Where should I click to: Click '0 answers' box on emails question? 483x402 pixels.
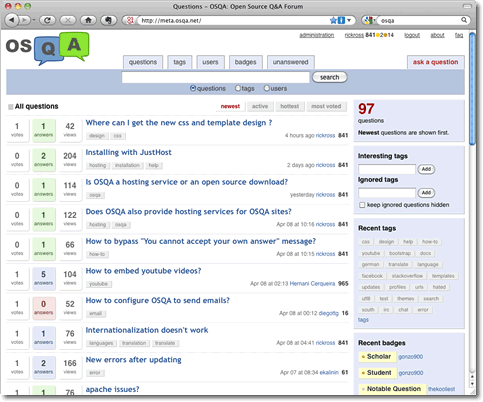pyautogui.click(x=44, y=308)
